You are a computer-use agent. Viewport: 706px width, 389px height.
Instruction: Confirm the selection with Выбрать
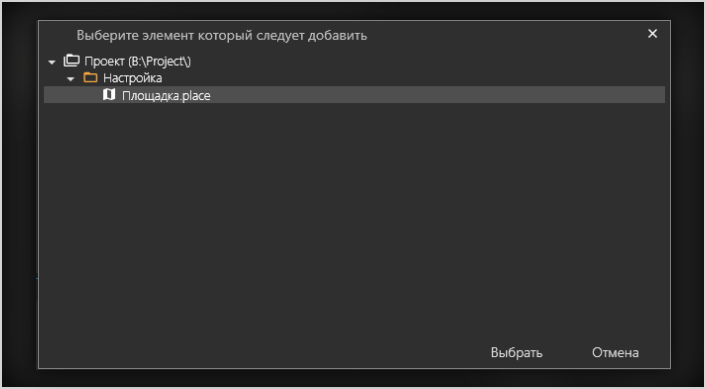click(516, 353)
